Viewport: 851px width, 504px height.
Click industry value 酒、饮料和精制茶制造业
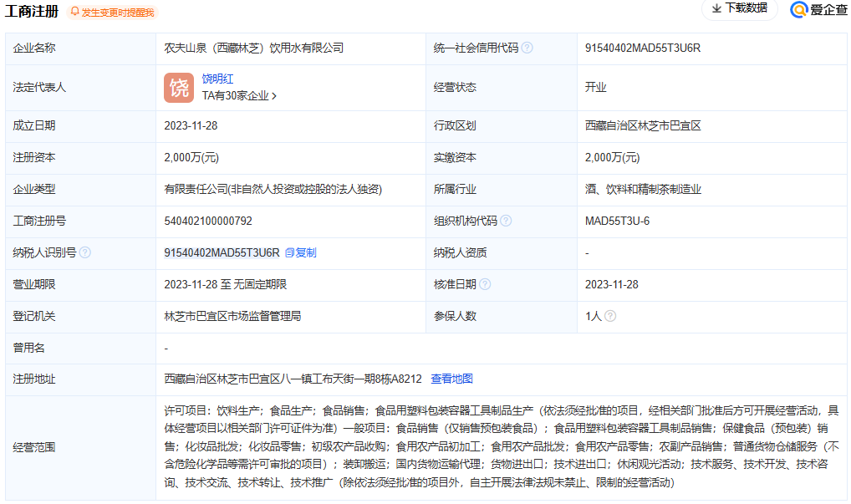(643, 190)
